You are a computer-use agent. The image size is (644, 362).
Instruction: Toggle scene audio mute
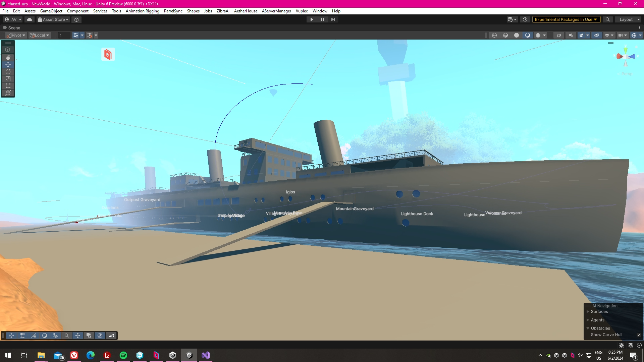coord(571,35)
